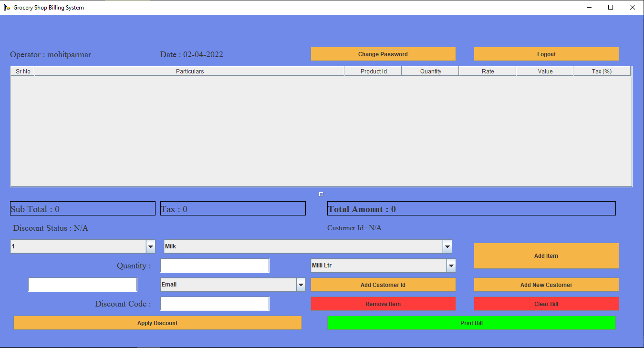644x348 pixels.
Task: Open the Email contact type dropdown
Action: [x=301, y=284]
